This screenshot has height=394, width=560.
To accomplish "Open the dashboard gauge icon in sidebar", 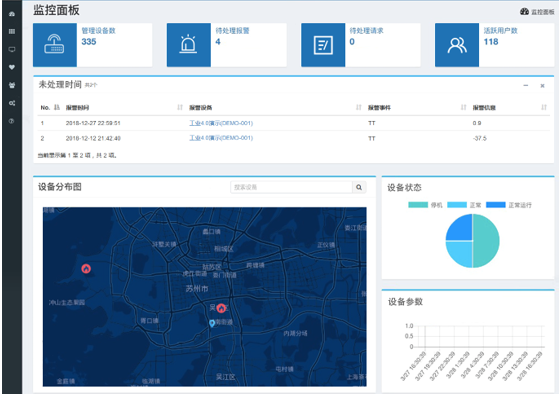I will (x=12, y=14).
